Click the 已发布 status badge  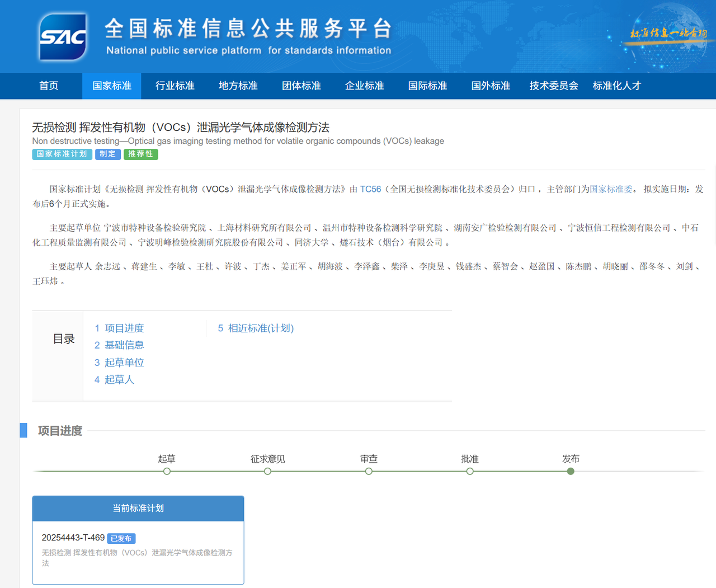pyautogui.click(x=121, y=538)
